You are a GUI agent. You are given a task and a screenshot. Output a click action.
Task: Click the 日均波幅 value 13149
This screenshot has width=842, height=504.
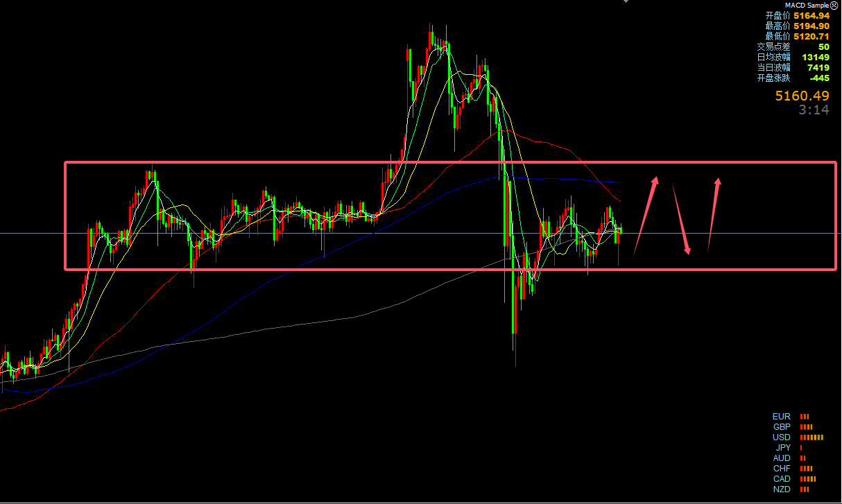(816, 57)
